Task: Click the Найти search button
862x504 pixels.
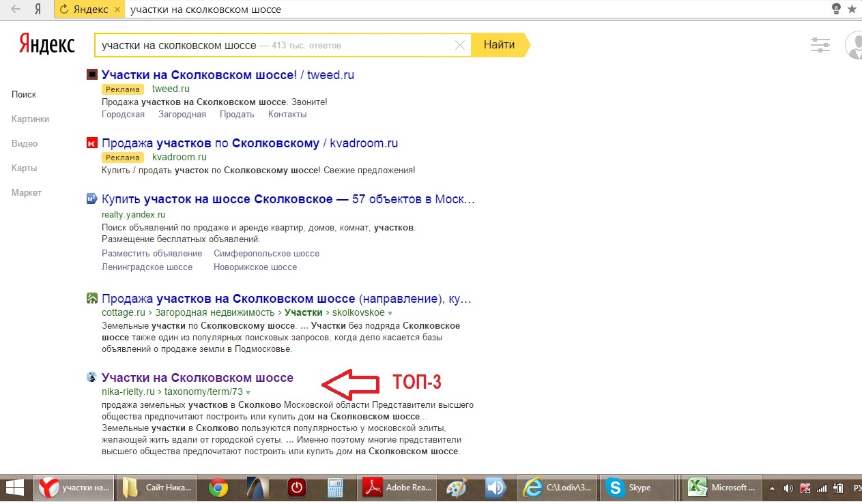Action: pos(500,45)
